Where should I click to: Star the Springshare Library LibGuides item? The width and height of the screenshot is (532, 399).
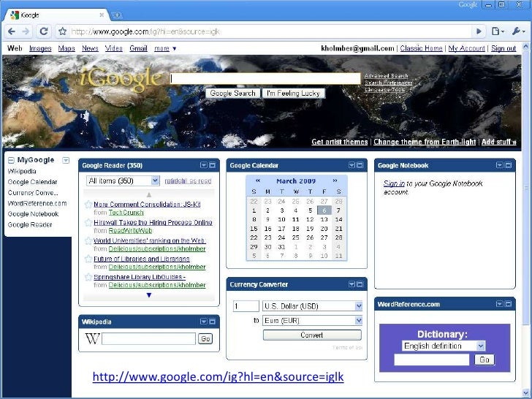click(88, 277)
